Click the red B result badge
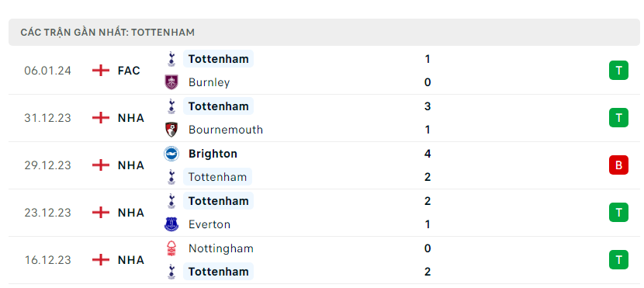644x288 pixels. tap(618, 165)
